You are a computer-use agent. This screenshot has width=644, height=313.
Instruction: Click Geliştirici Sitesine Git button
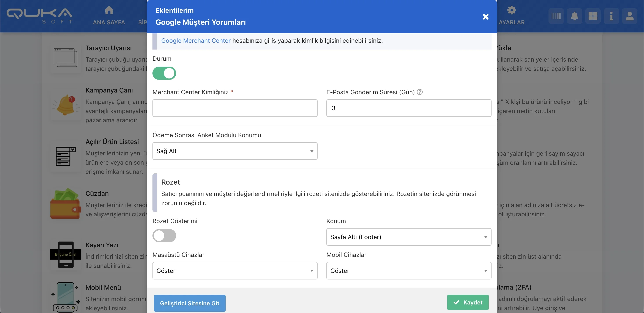189,303
